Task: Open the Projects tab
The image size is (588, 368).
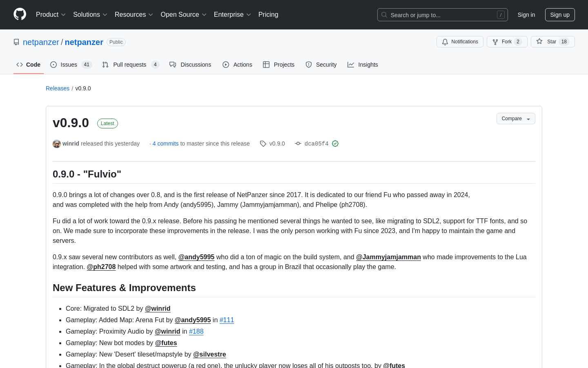Action: pyautogui.click(x=278, y=65)
